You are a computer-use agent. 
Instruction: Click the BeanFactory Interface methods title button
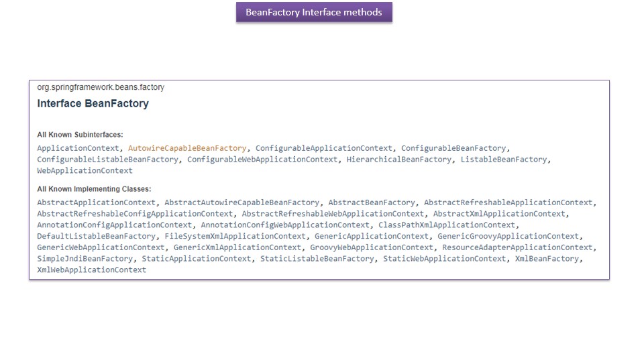tap(314, 12)
